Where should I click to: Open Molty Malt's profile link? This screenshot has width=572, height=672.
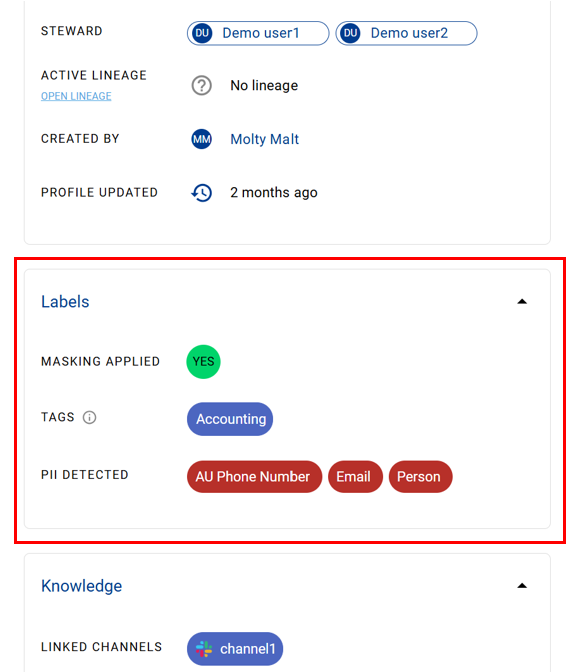coord(264,139)
